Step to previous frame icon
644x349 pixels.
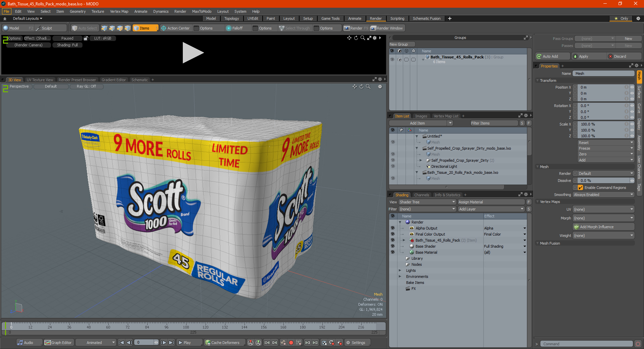click(129, 343)
